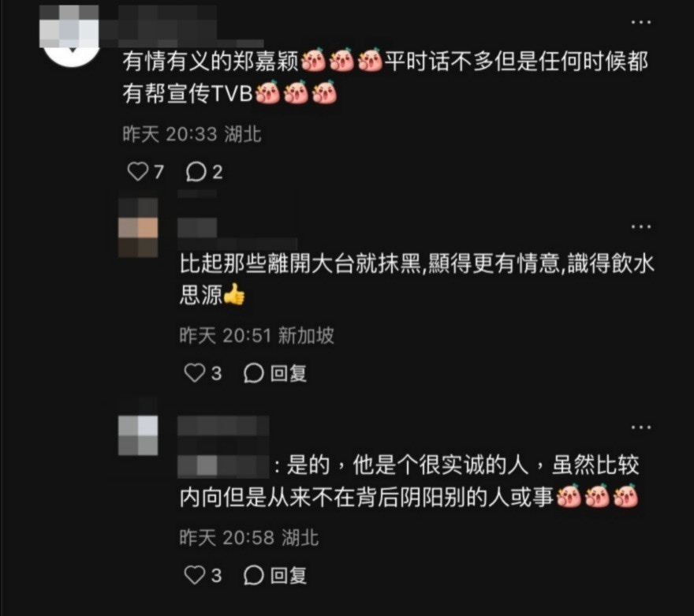
Task: Tap speech bubble icon on the 20:51 reply
Action: pyautogui.click(x=254, y=373)
